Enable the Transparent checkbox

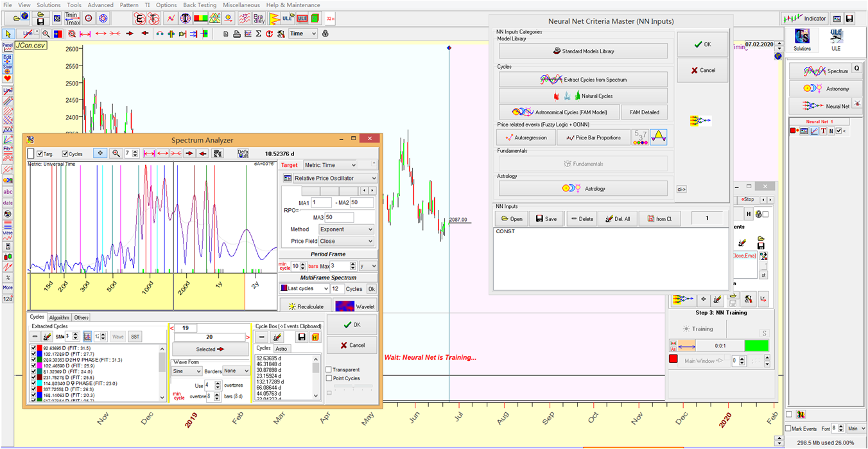pos(329,369)
